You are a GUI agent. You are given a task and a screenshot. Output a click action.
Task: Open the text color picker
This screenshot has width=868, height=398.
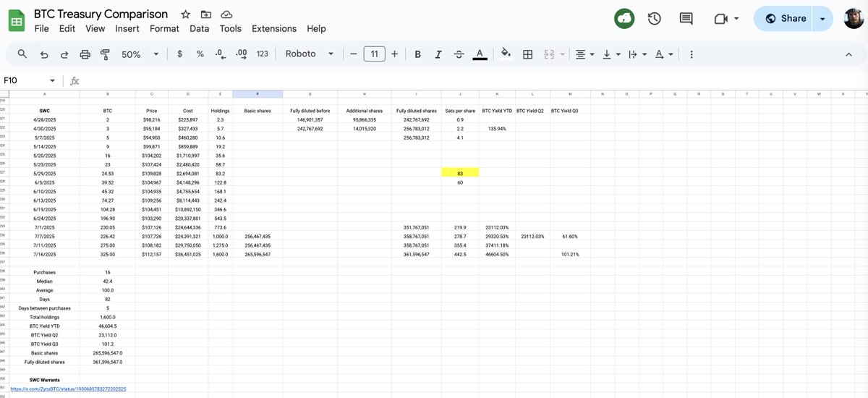[x=479, y=54]
